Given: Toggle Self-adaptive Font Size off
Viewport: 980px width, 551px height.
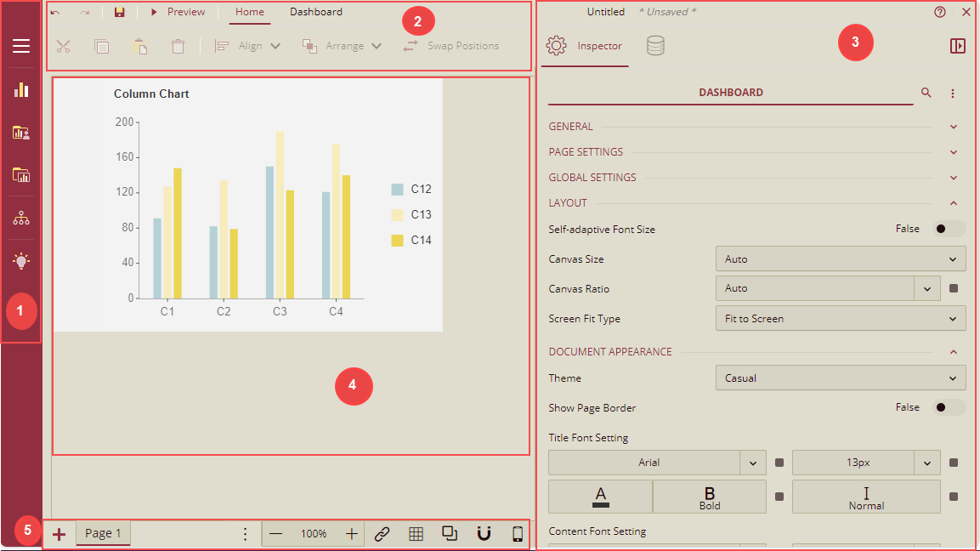Looking at the screenshot, I should 949,228.
